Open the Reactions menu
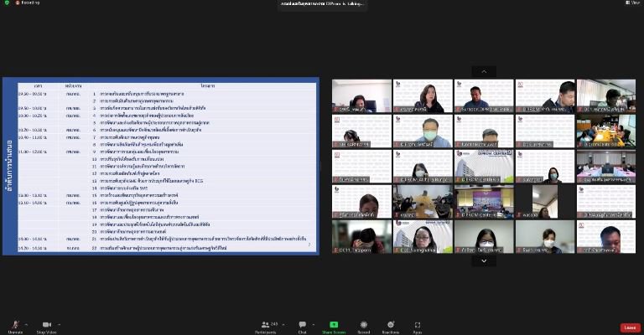 tap(391, 327)
